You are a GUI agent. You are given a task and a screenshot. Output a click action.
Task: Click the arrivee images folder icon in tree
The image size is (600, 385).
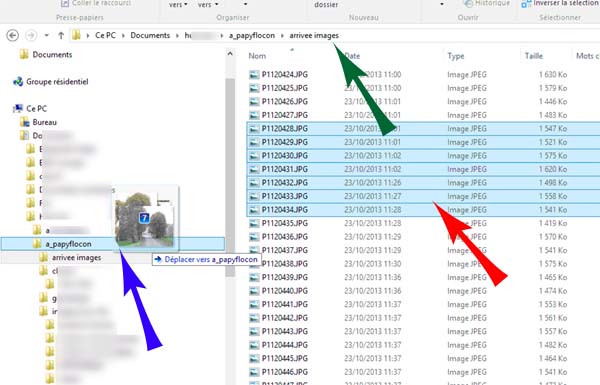point(44,257)
